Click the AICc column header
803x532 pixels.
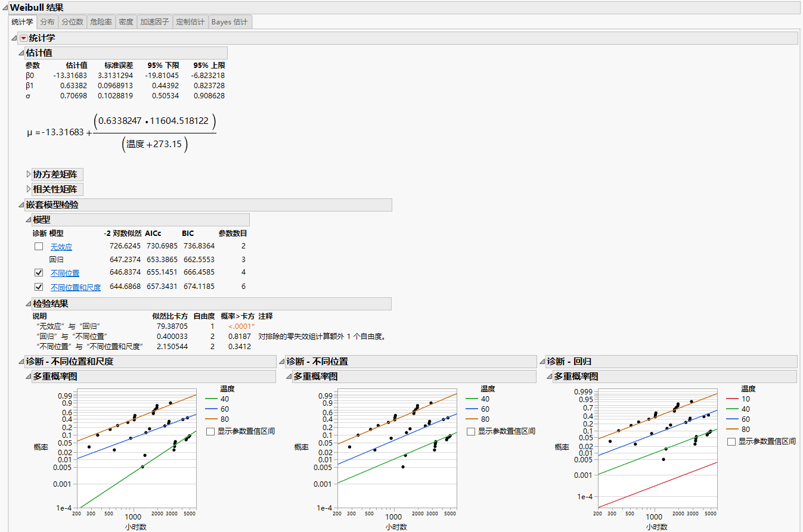(x=153, y=234)
